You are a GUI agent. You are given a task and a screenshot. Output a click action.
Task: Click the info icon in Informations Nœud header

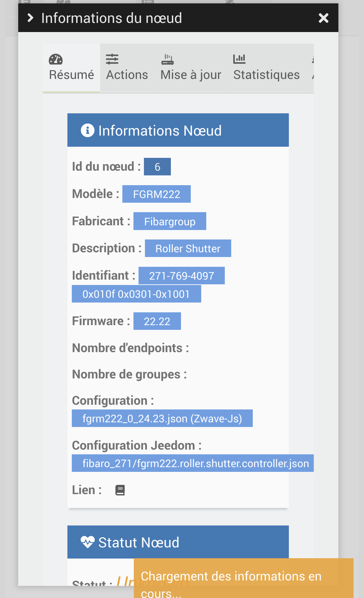(88, 130)
